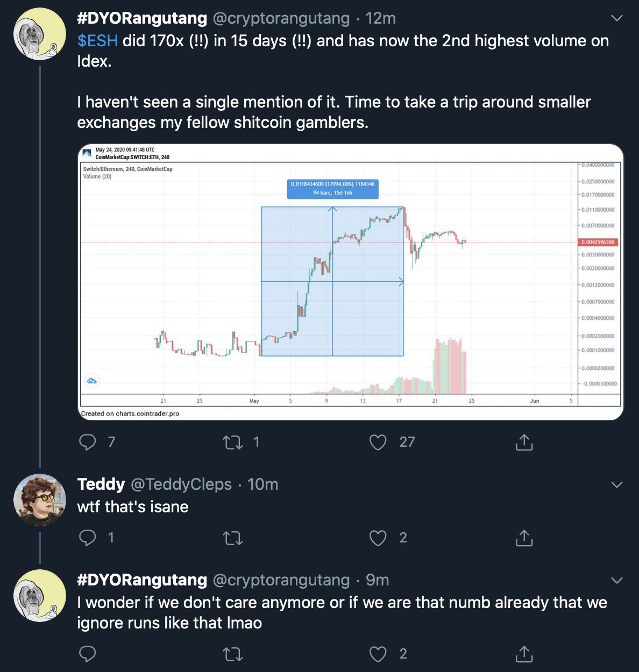639x672 pixels.
Task: Like Teddy's reply tweet
Action: pos(378,538)
